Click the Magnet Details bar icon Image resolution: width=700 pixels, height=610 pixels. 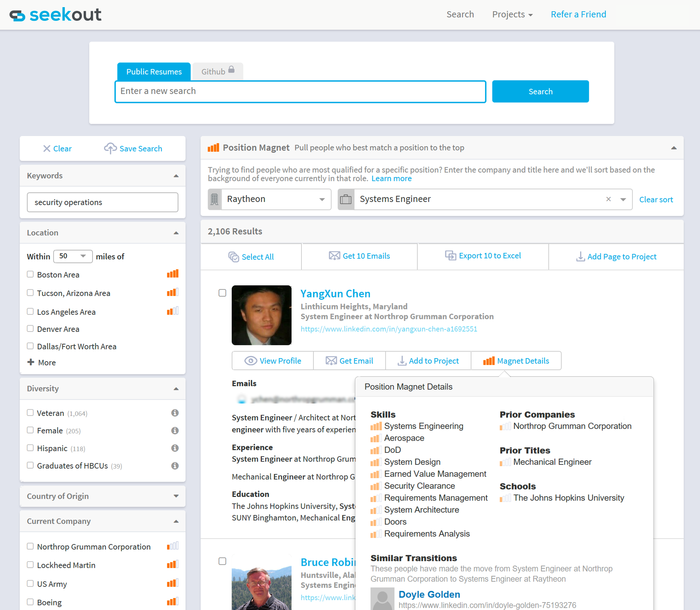489,361
